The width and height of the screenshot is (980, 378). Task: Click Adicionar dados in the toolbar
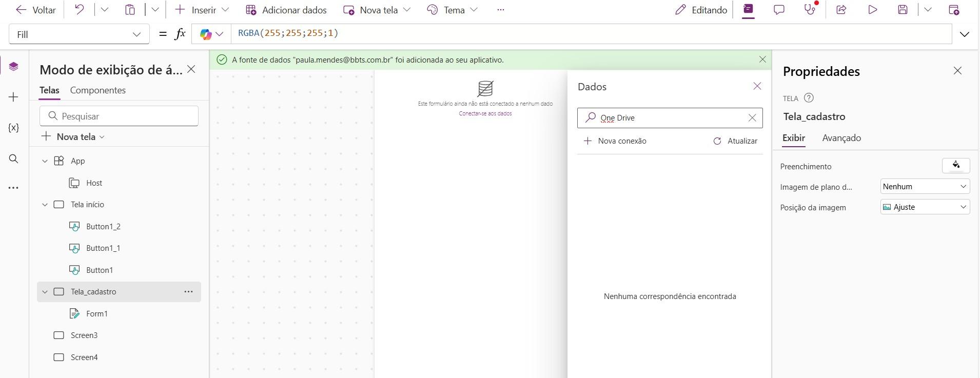(286, 10)
